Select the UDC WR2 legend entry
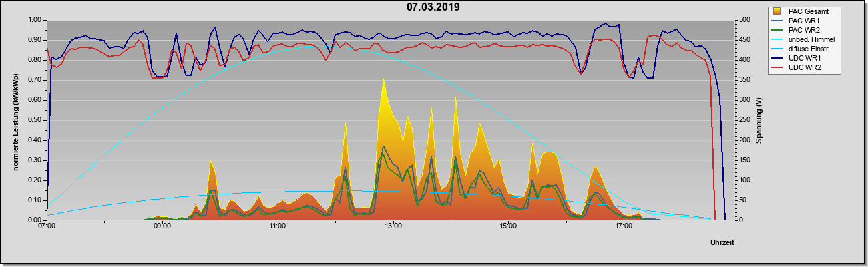 click(805, 69)
